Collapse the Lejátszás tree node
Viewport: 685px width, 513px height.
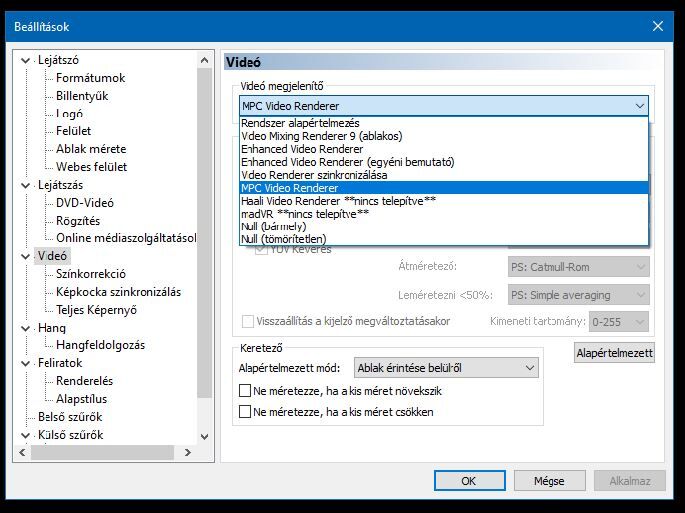(26, 186)
